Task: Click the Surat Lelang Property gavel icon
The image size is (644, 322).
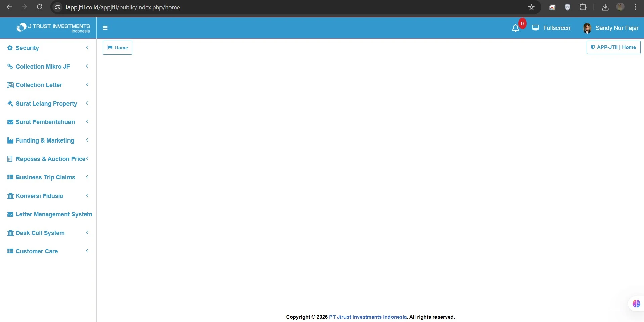Action: point(10,104)
